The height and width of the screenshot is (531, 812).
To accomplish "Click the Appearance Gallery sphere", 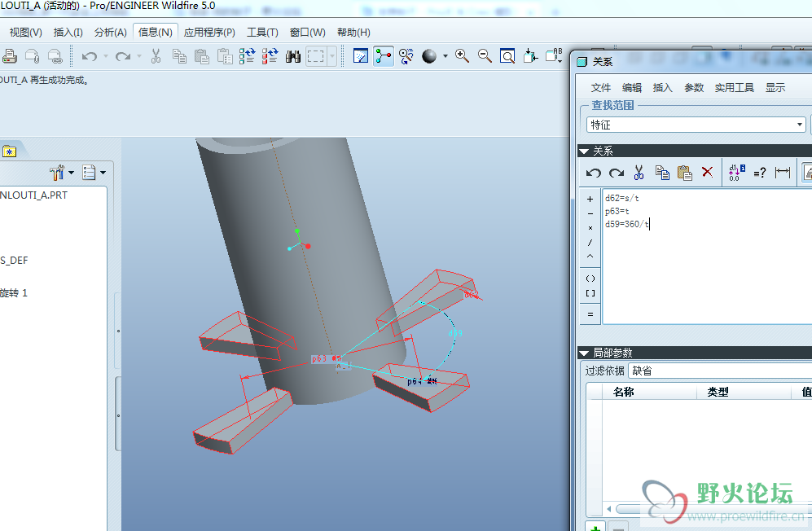I will [429, 56].
